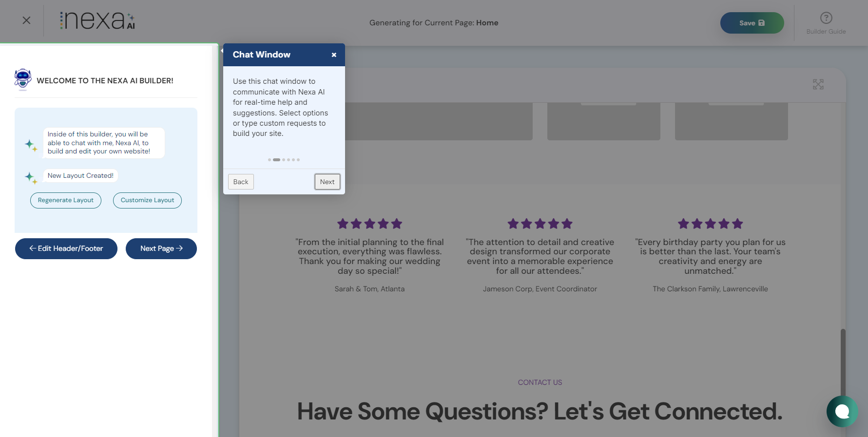Click 'Sarah & Tom, Atlanta' attribution
Viewport: 868px width, 437px height.
[370, 289]
